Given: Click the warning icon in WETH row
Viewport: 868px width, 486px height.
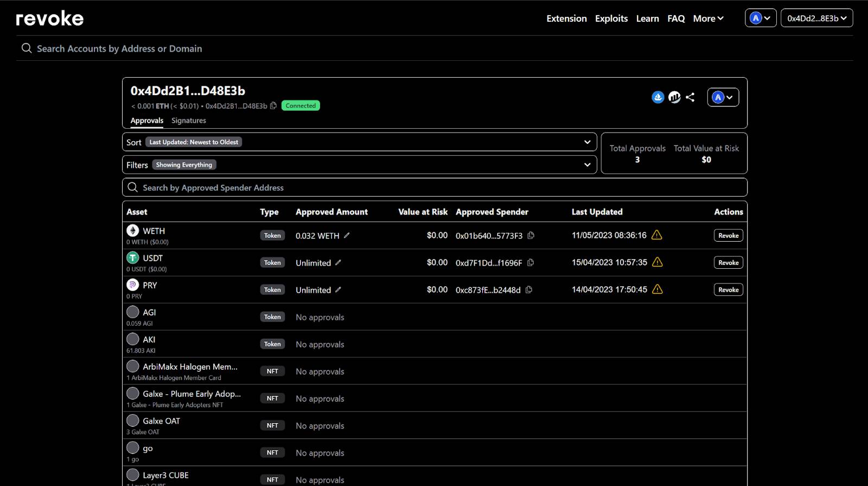Looking at the screenshot, I should coord(656,235).
